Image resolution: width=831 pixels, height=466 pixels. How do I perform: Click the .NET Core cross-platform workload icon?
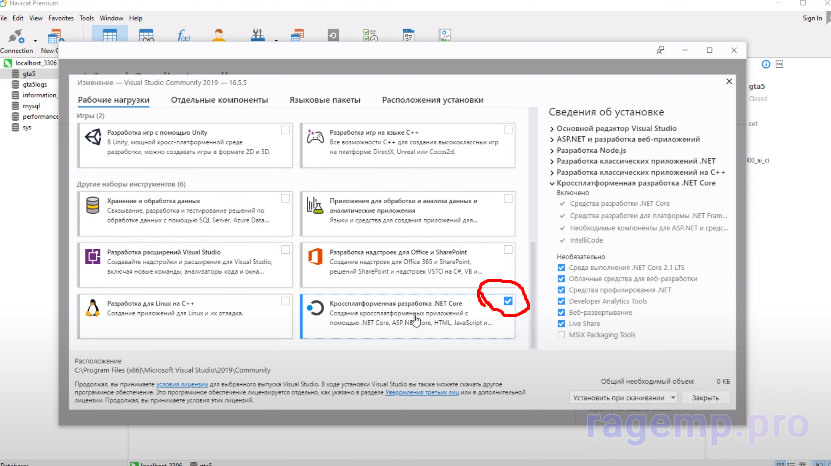point(315,308)
